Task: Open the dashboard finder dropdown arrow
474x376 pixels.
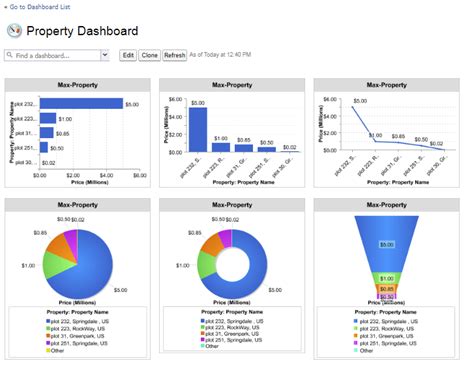Action: coord(105,55)
